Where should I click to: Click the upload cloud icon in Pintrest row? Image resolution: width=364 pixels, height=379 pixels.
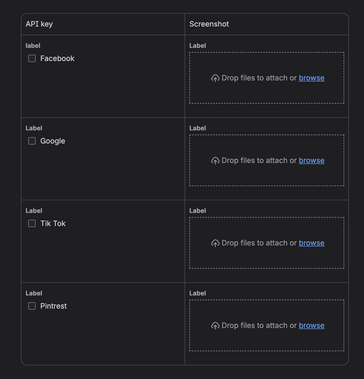click(215, 326)
